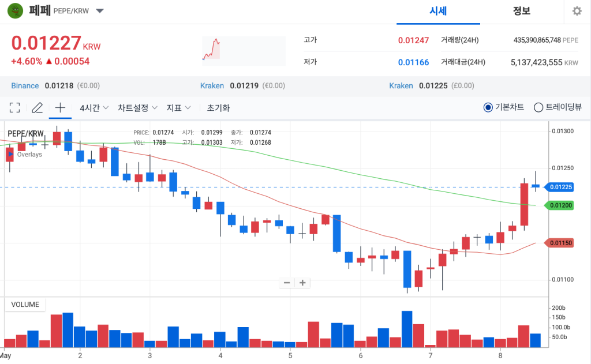Open the 지표 indicators dropdown

point(178,108)
